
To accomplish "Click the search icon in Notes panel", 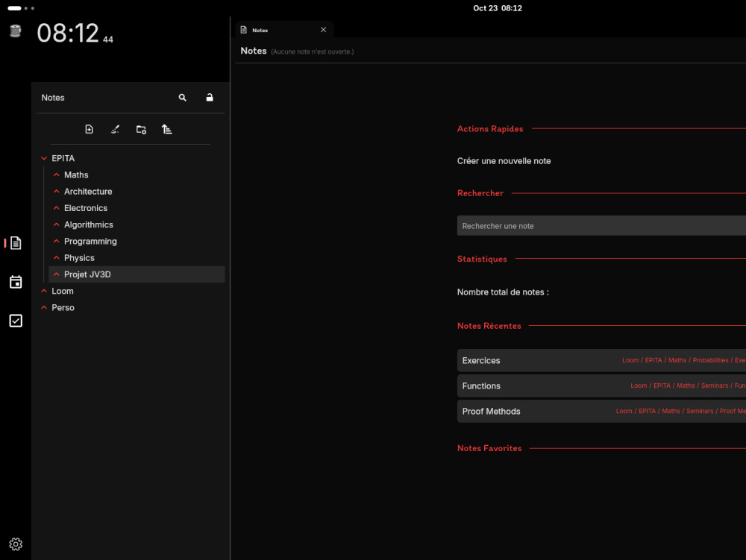I will tap(182, 98).
